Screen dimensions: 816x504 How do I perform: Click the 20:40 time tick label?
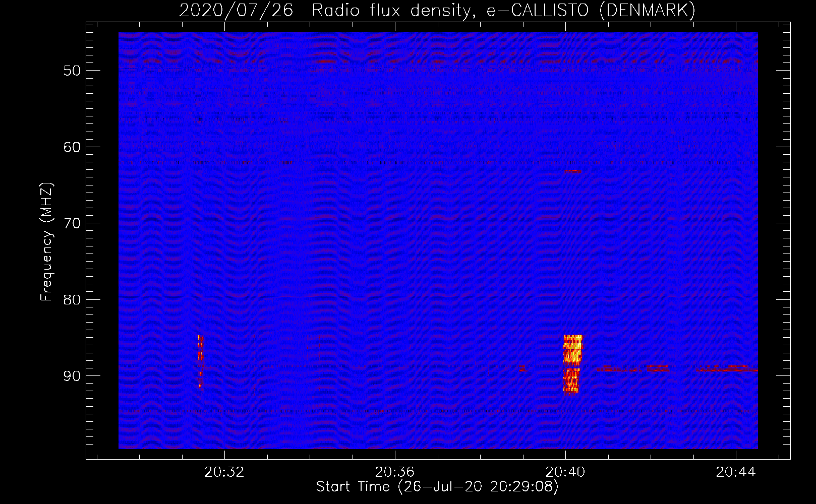(x=565, y=472)
